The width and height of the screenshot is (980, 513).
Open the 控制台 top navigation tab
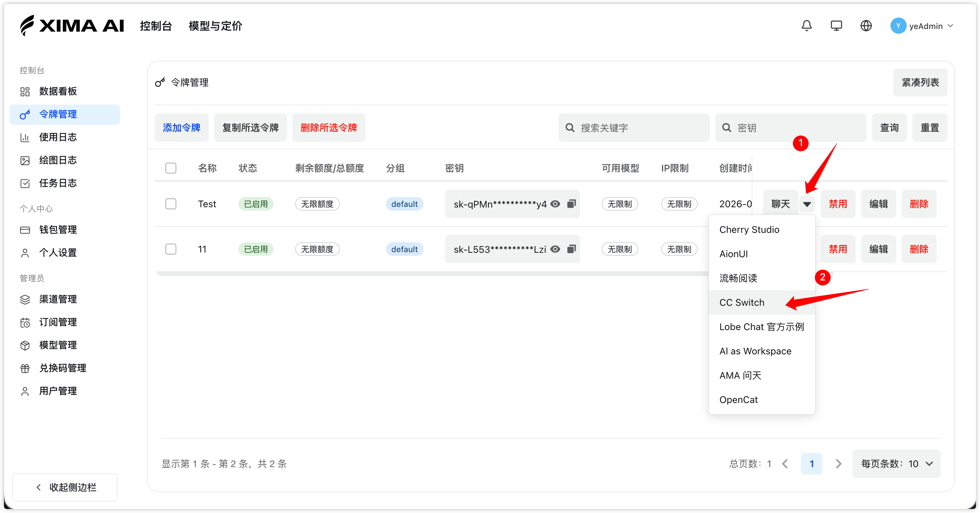156,26
